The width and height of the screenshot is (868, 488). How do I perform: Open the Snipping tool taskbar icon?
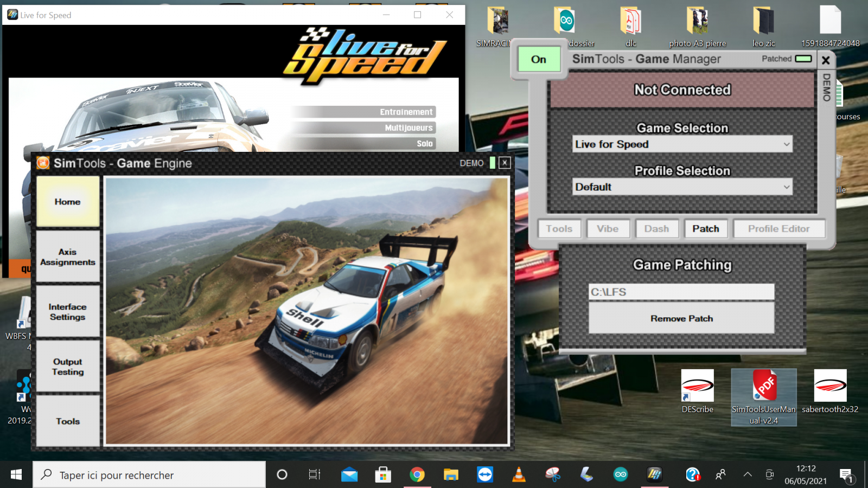pyautogui.click(x=553, y=475)
